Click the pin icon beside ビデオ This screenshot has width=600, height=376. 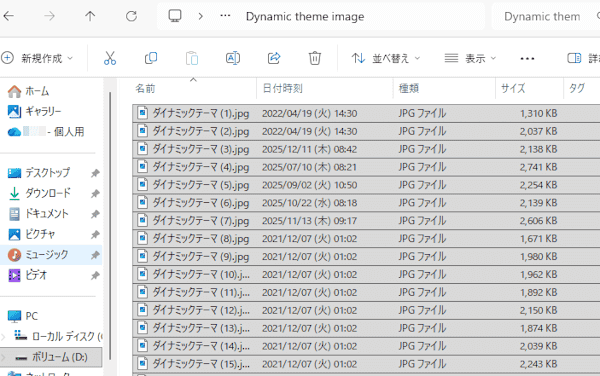tap(95, 275)
